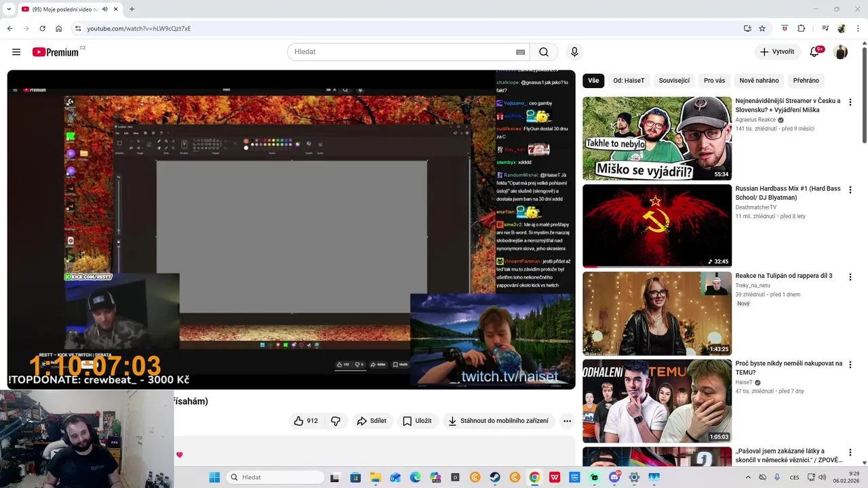Open File Explorer from taskbar

[x=375, y=477]
